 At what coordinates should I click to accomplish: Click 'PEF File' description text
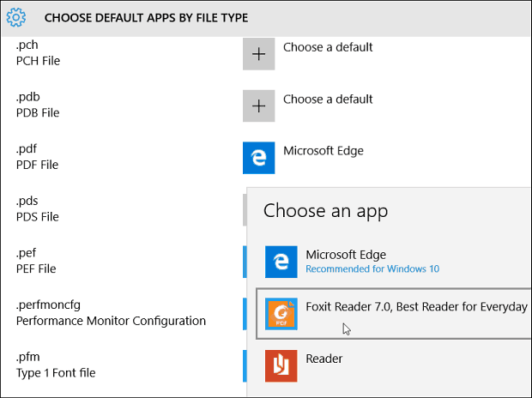tap(36, 268)
